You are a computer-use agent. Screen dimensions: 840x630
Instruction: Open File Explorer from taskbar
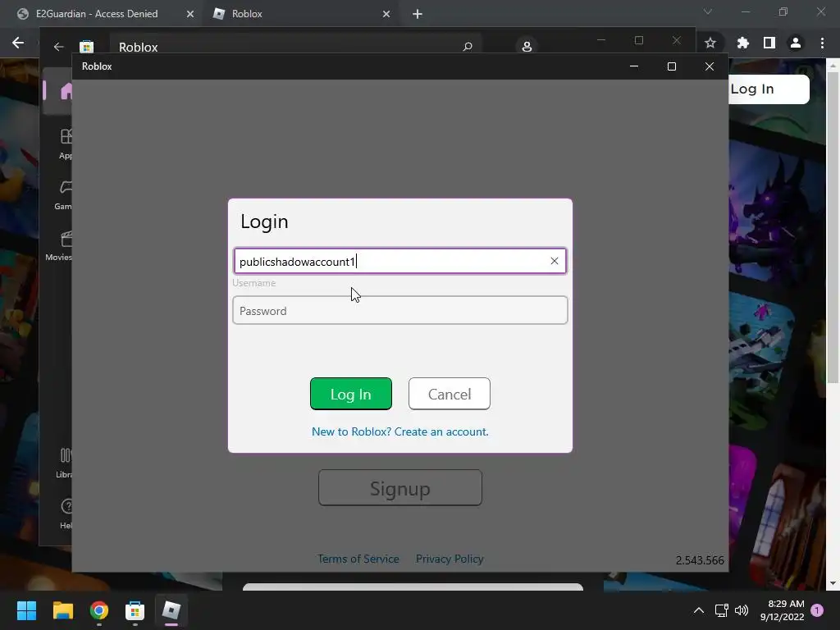click(x=62, y=610)
